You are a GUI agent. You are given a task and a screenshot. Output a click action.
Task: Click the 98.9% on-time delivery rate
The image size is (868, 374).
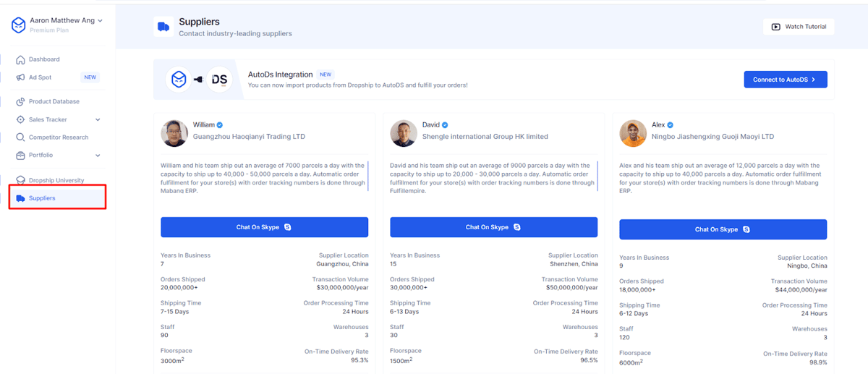(818, 362)
